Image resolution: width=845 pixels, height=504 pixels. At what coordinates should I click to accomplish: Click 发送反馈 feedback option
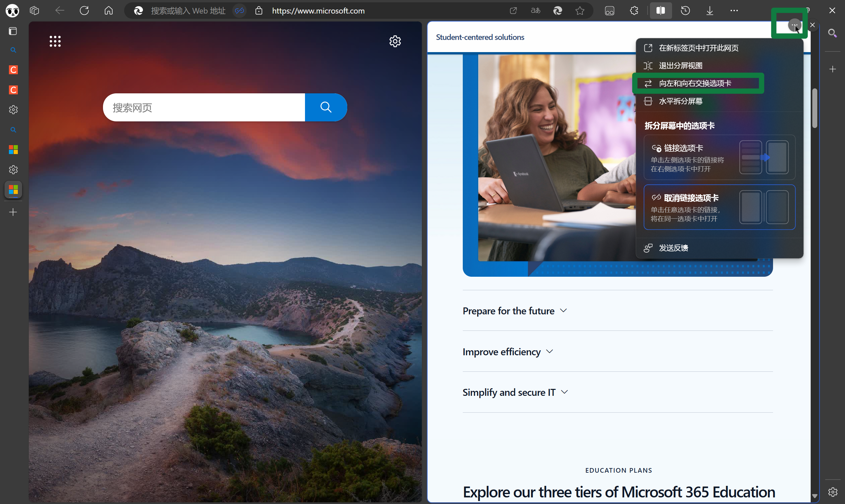pyautogui.click(x=673, y=248)
